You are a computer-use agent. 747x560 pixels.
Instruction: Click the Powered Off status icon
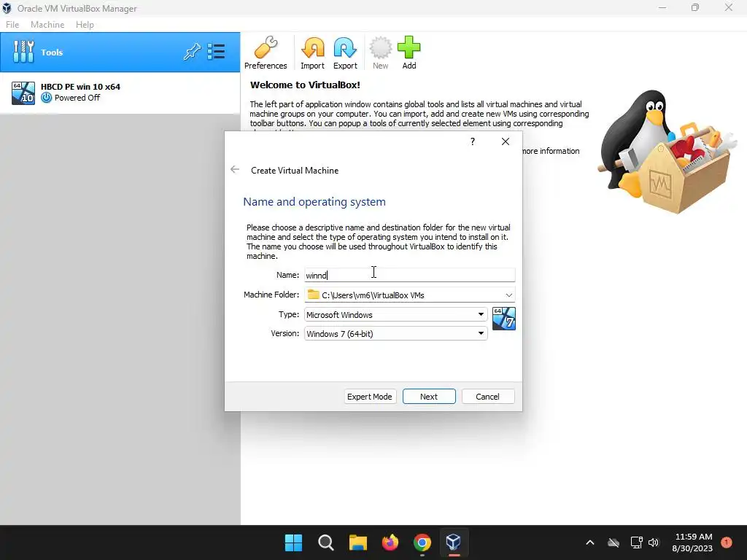pyautogui.click(x=46, y=98)
